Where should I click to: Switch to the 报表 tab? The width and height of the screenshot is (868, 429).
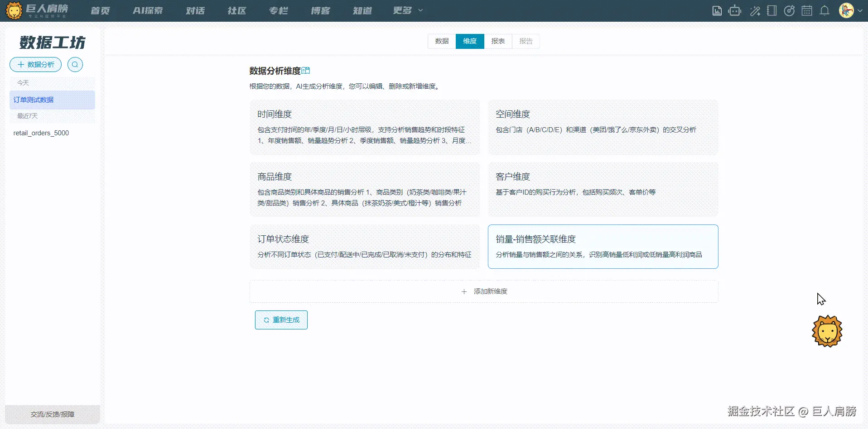click(498, 41)
